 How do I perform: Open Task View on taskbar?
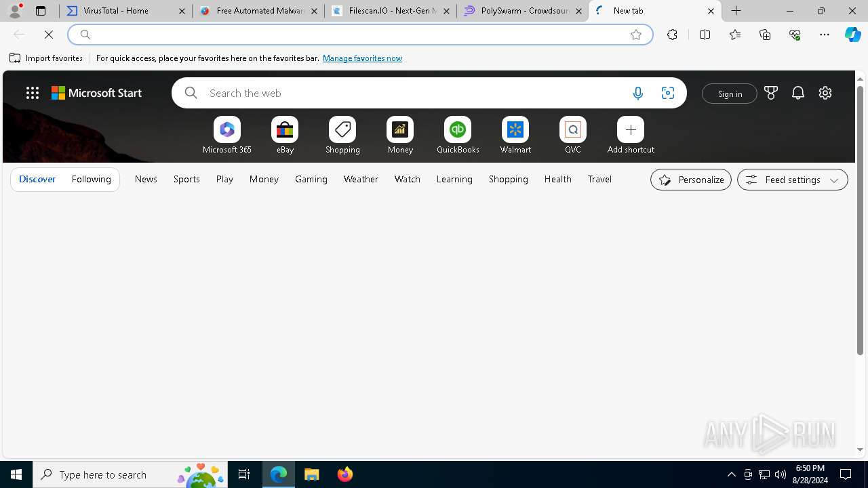click(244, 474)
